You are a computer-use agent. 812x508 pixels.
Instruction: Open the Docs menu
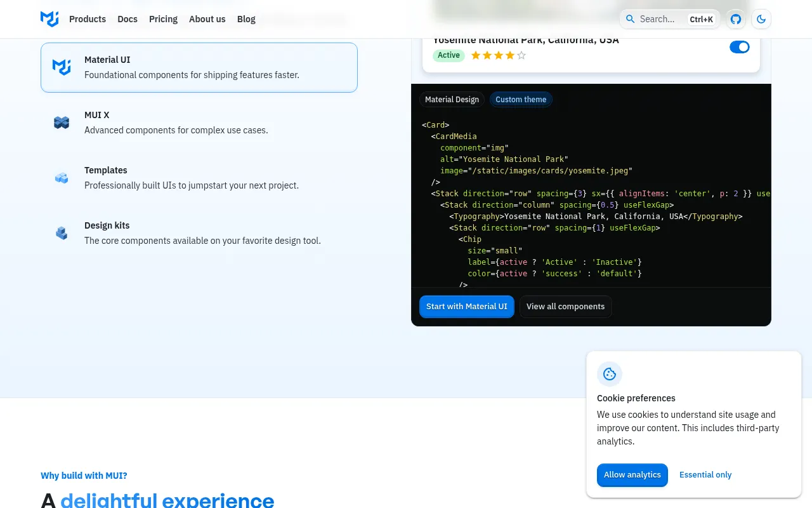[128, 19]
